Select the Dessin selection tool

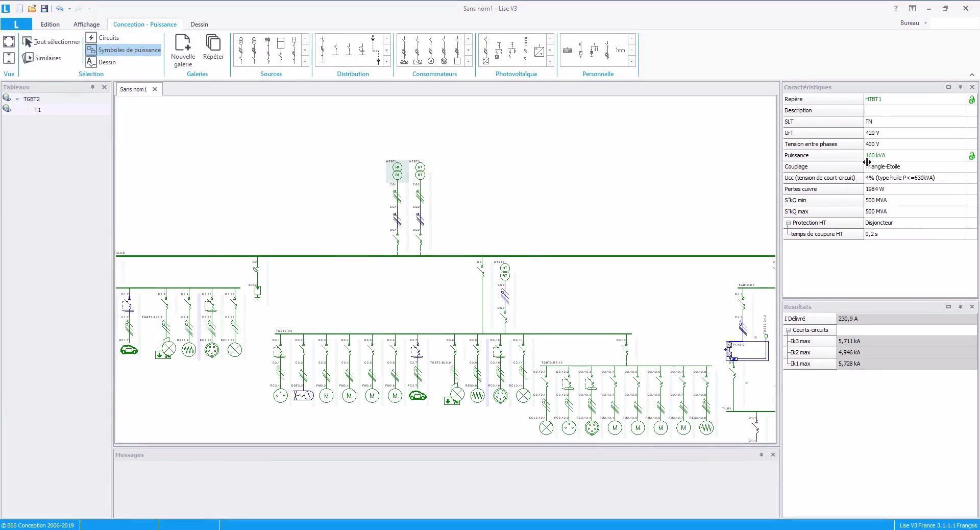(x=107, y=62)
